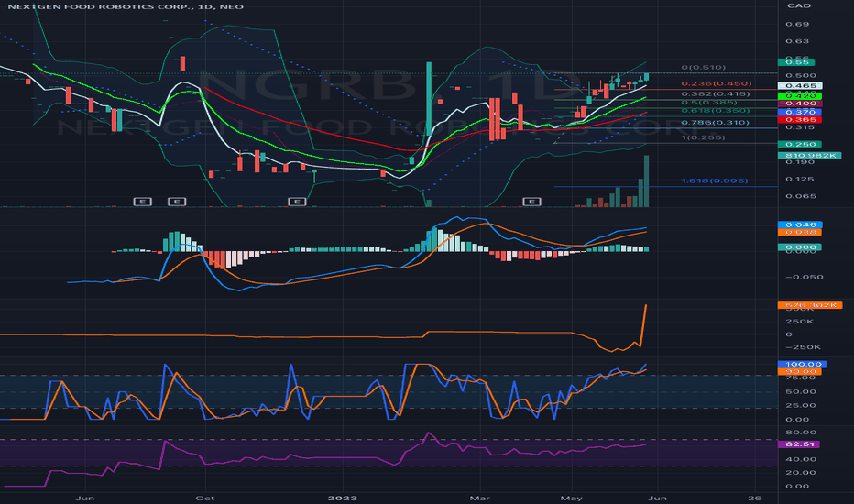Click the Mar label on time axis
The width and height of the screenshot is (854, 504).
479,498
